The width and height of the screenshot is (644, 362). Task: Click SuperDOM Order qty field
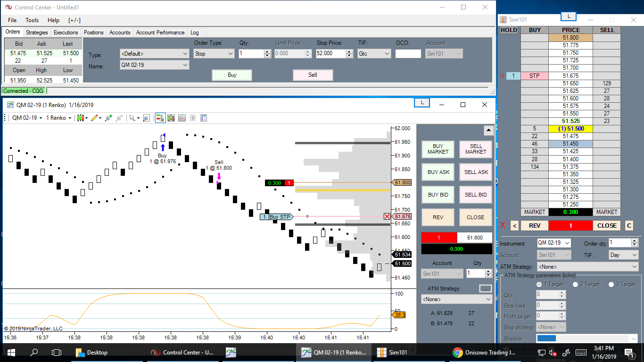(620, 243)
